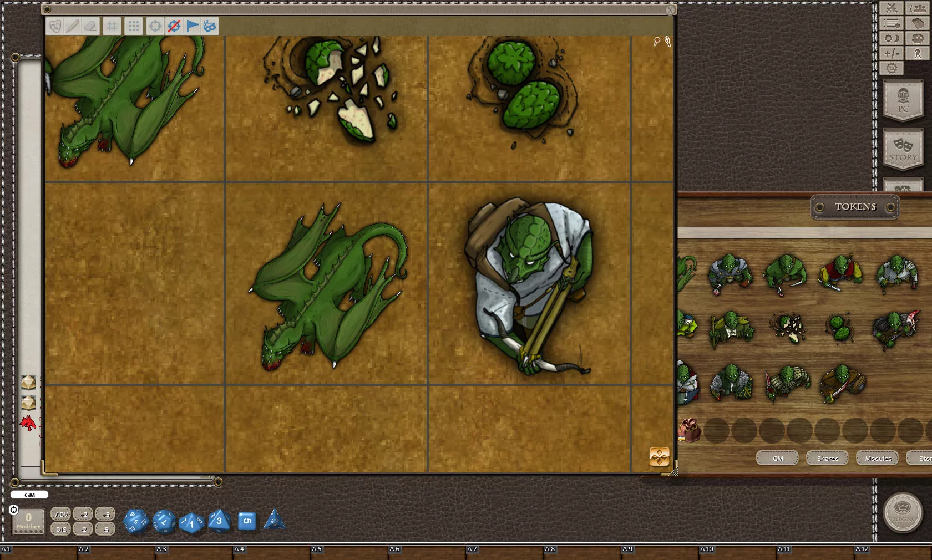
Task: Click the round Tokens button at bottom right
Action: pos(903,512)
